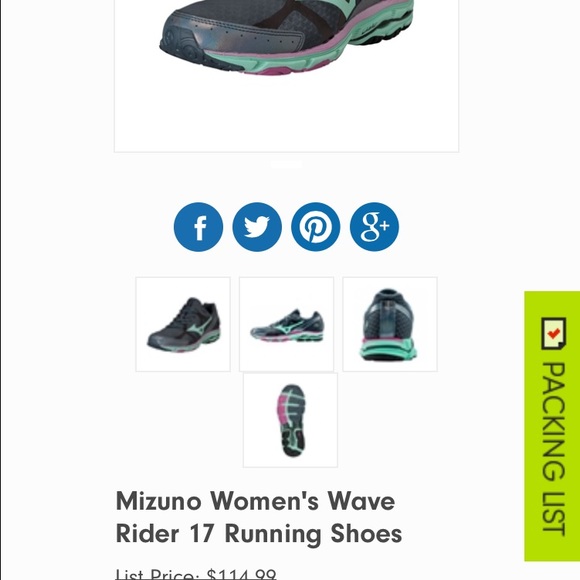The height and width of the screenshot is (580, 580).
Task: Click the "Running Shoes" words in product title
Action: coord(313,534)
